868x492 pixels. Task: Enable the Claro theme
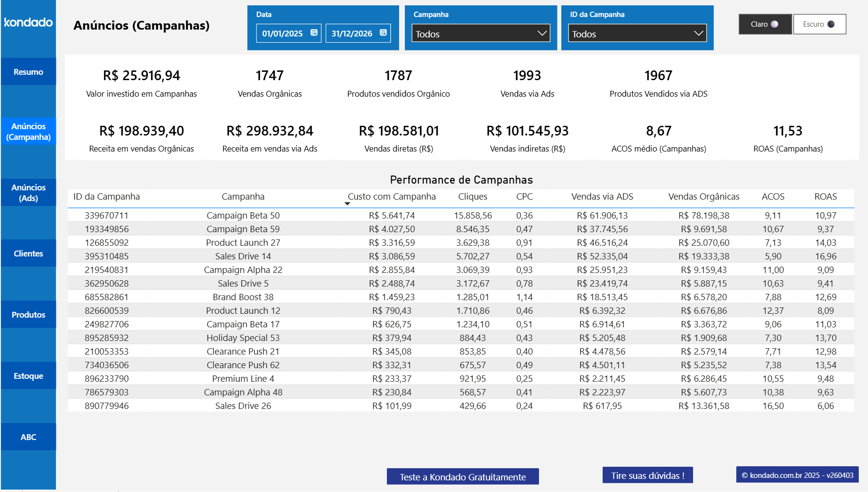point(764,24)
